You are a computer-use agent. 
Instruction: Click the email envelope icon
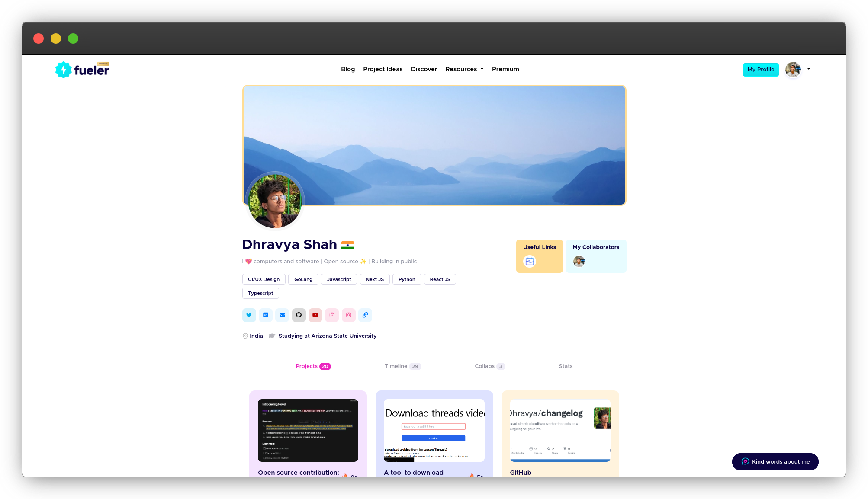[x=282, y=315]
